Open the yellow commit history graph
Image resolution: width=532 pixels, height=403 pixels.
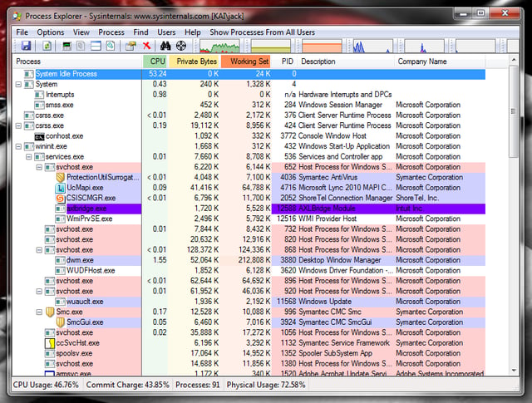(x=271, y=47)
